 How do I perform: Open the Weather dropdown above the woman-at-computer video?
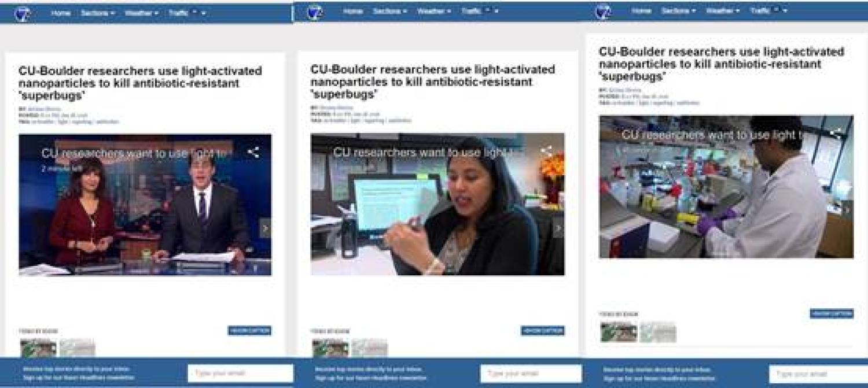[434, 11]
